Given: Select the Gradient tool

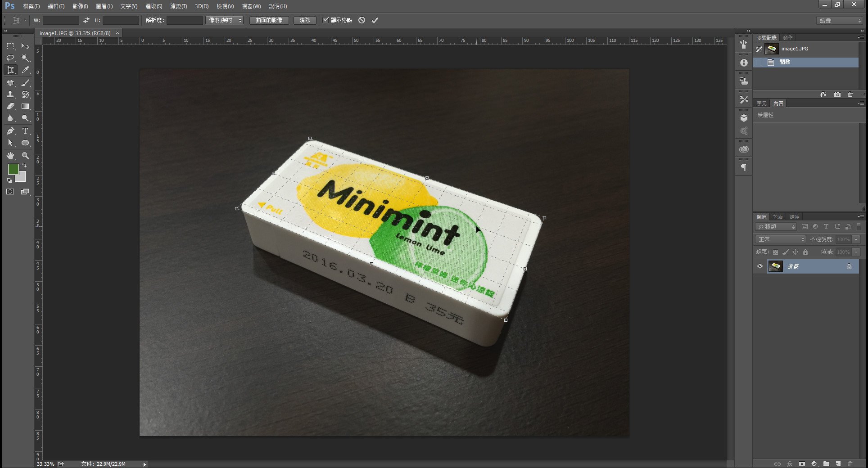Looking at the screenshot, I should click(25, 106).
